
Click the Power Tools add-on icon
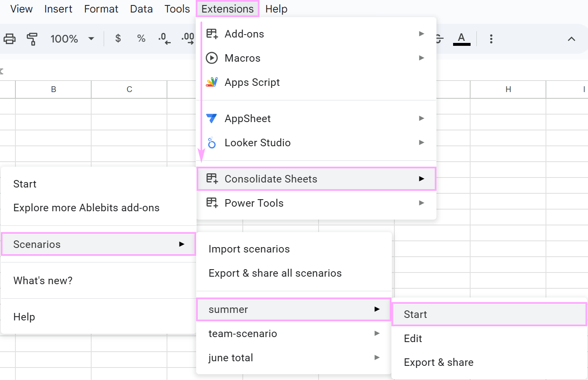pos(212,203)
